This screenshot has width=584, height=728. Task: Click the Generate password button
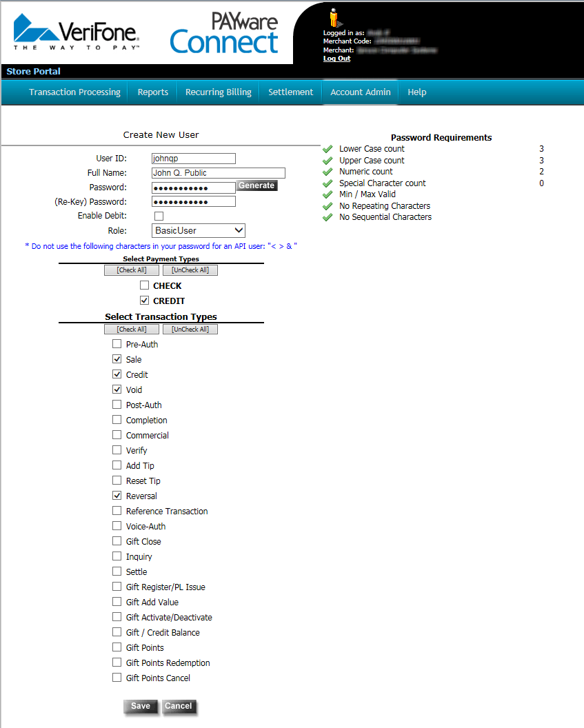tap(256, 185)
